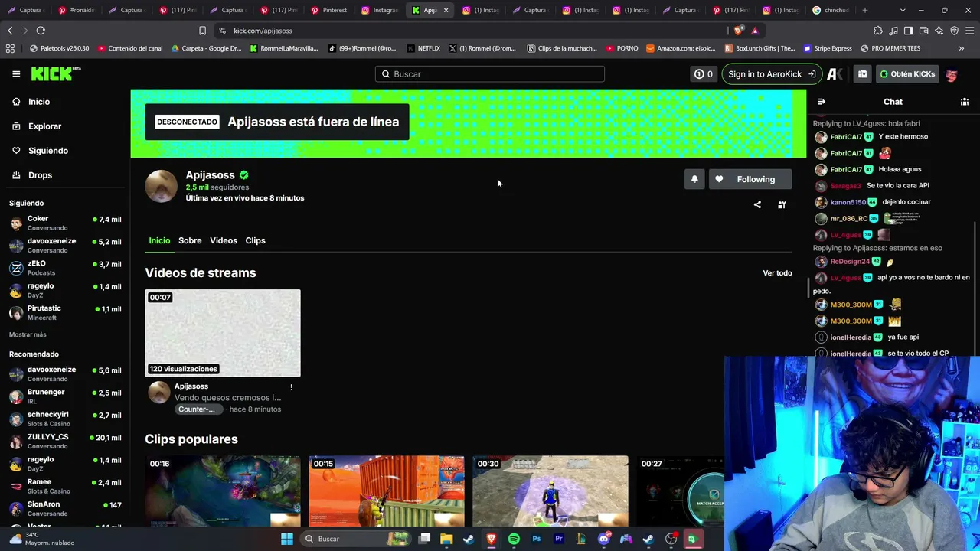Switch to the Videos tab
The height and width of the screenshot is (551, 980).
tap(224, 240)
